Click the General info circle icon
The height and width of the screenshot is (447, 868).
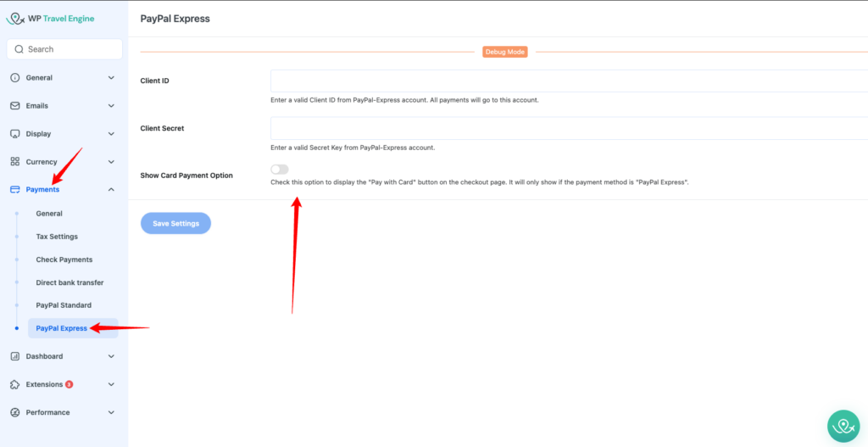(x=15, y=77)
